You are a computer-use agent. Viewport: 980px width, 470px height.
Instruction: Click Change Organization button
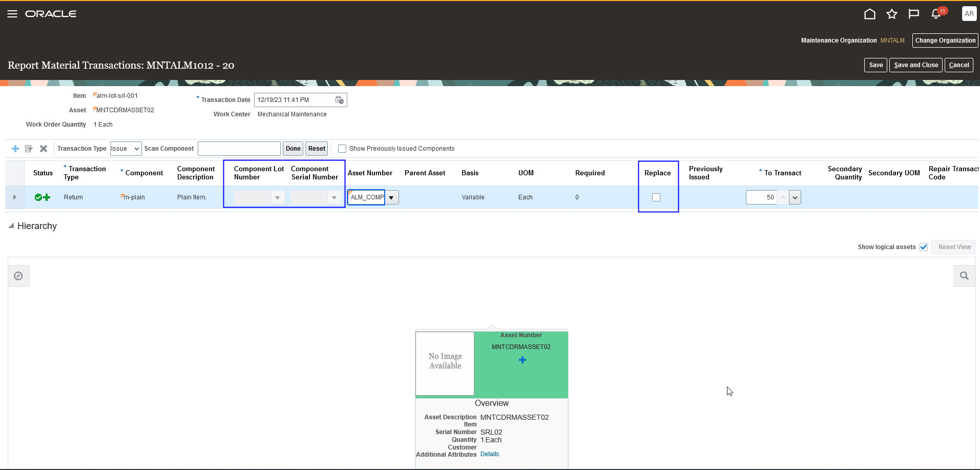945,40
